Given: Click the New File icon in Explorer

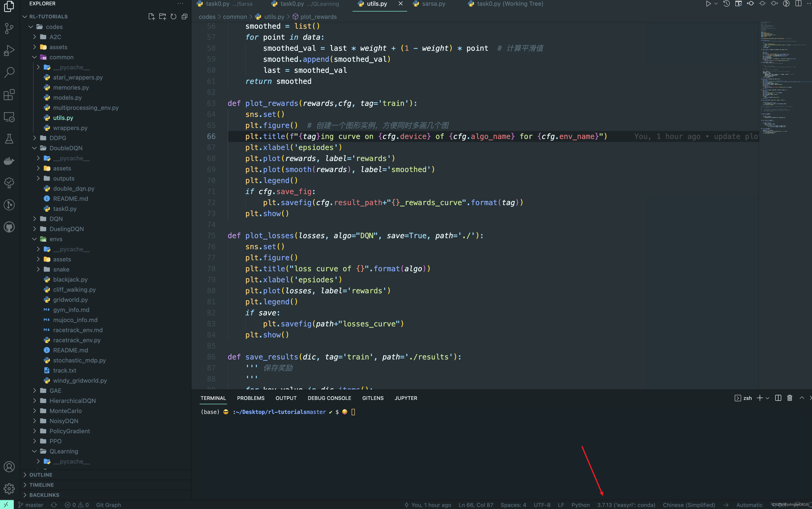Looking at the screenshot, I should coord(151,17).
